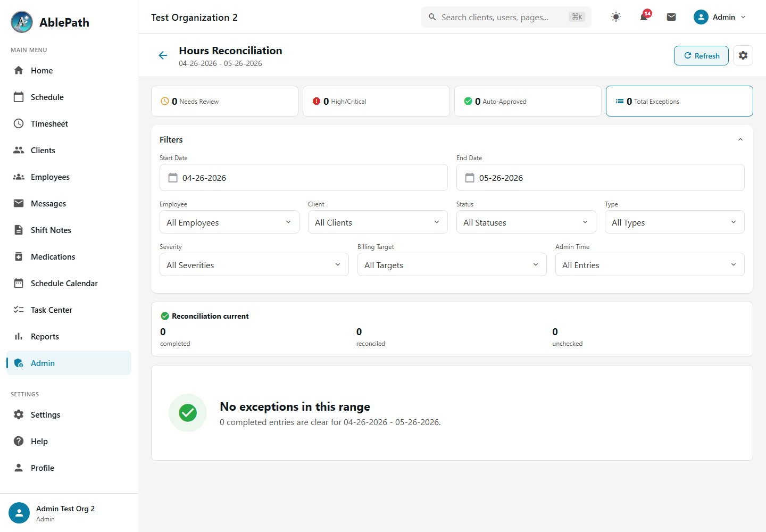Viewport: 766px width, 532px height.
Task: Open the All Targets billing dropdown
Action: point(452,264)
